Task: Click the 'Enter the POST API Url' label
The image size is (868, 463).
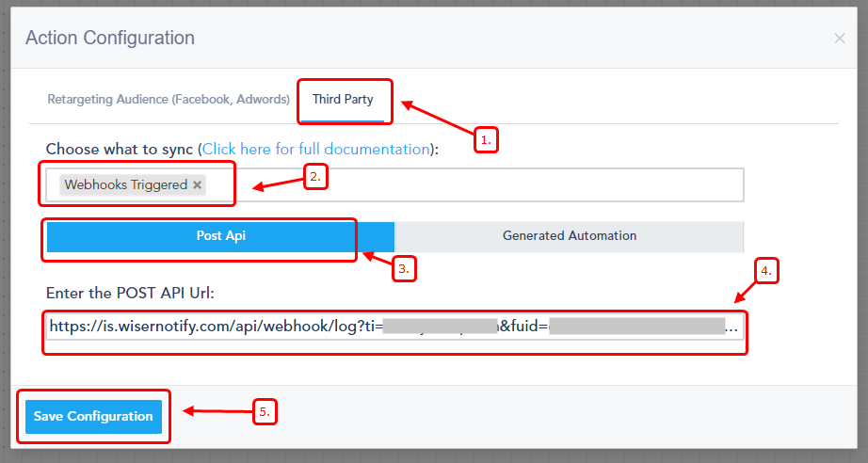Action: point(130,293)
